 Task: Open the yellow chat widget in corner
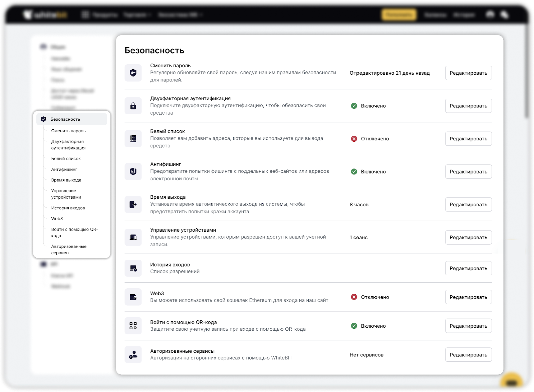[511, 382]
